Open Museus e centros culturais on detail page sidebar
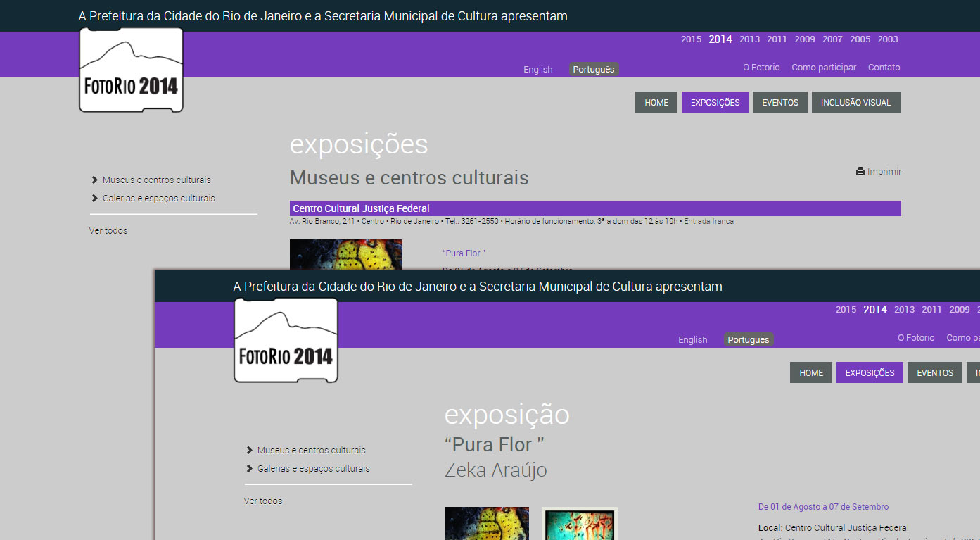The width and height of the screenshot is (980, 540). [311, 450]
